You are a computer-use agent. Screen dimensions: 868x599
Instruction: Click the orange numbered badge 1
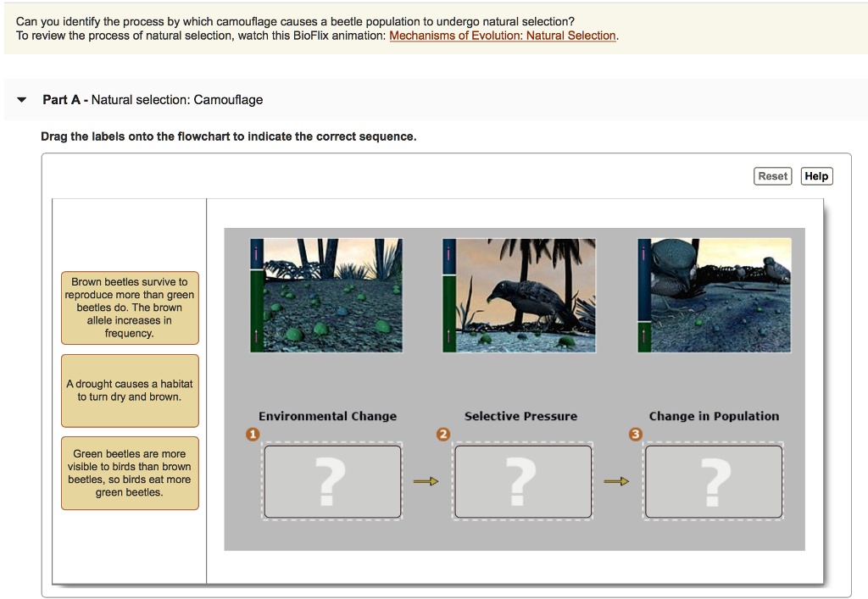pyautogui.click(x=253, y=433)
